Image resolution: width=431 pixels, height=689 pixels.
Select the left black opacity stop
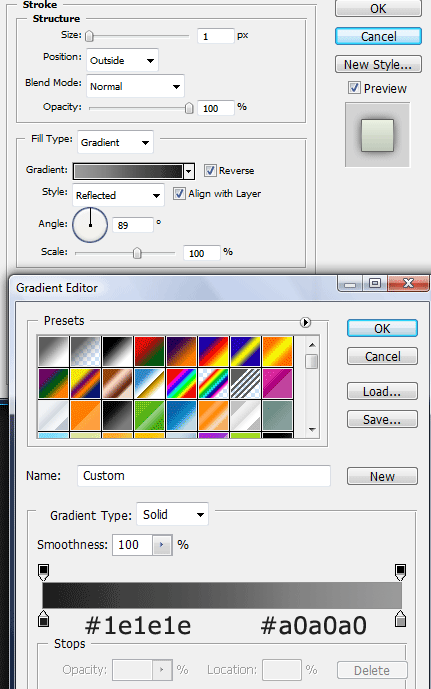pyautogui.click(x=43, y=572)
